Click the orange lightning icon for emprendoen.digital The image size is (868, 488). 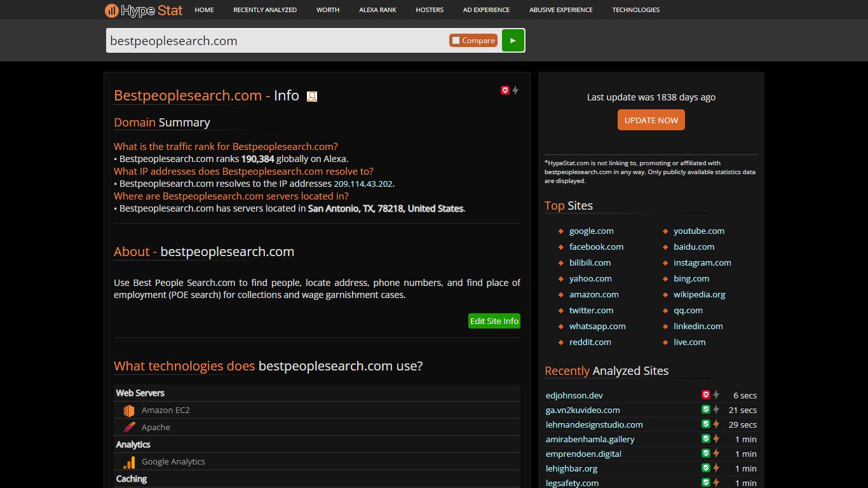click(x=716, y=453)
